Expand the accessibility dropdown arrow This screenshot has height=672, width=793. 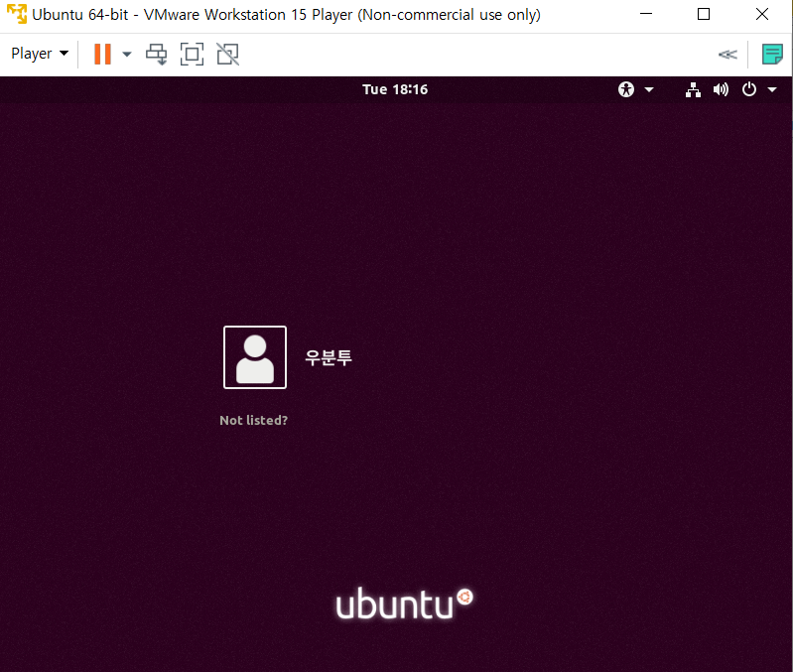pyautogui.click(x=649, y=90)
